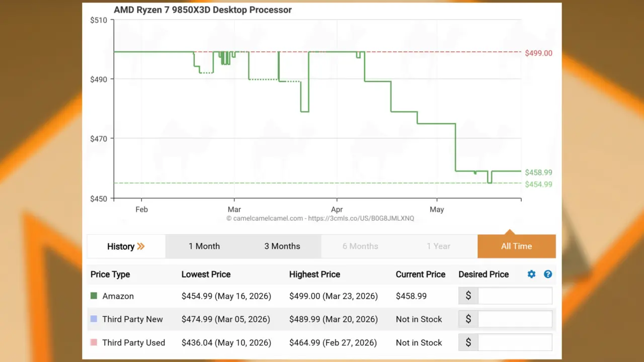
Task: Click the blue help question mark icon
Action: click(x=548, y=274)
